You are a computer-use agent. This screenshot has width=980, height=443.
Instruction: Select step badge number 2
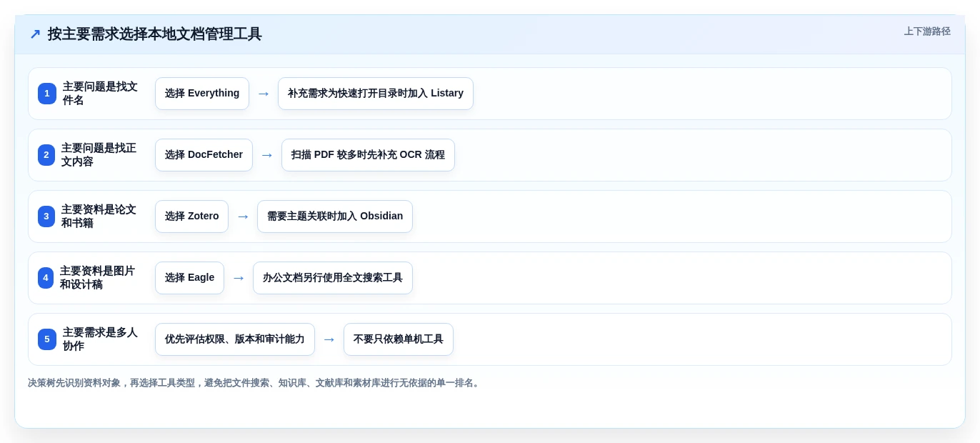coord(46,155)
